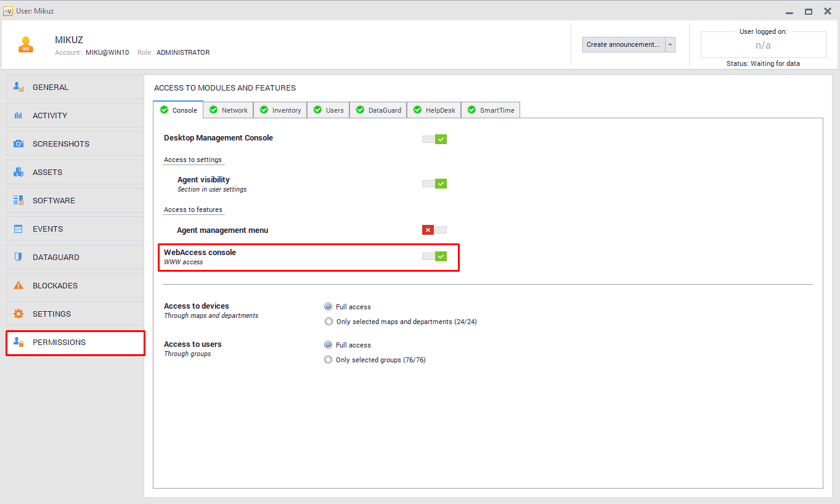Disable the Agent visibility toggle

[x=434, y=184]
